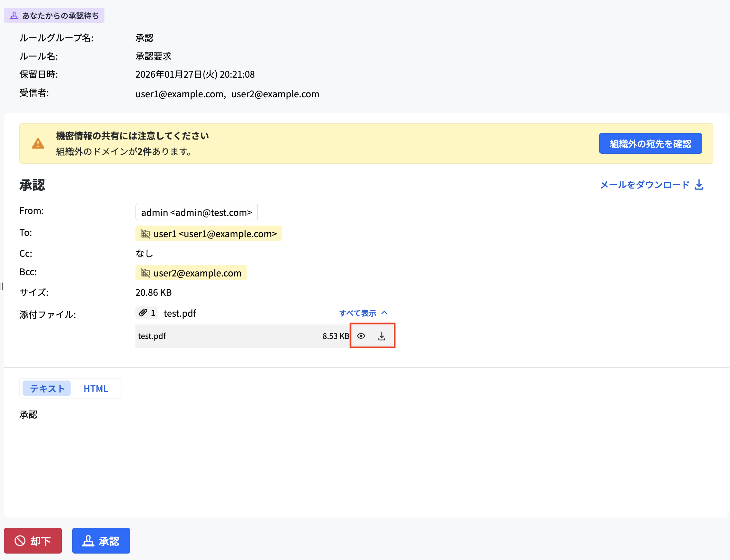The image size is (730, 560).
Task: Collapse attachments with すべて表示 chevron
Action: 384,313
